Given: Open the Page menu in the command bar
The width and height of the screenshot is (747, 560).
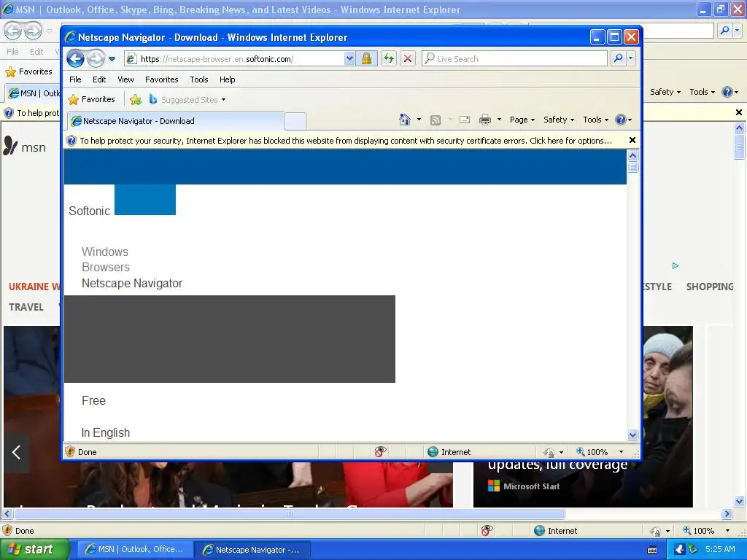Looking at the screenshot, I should [522, 120].
